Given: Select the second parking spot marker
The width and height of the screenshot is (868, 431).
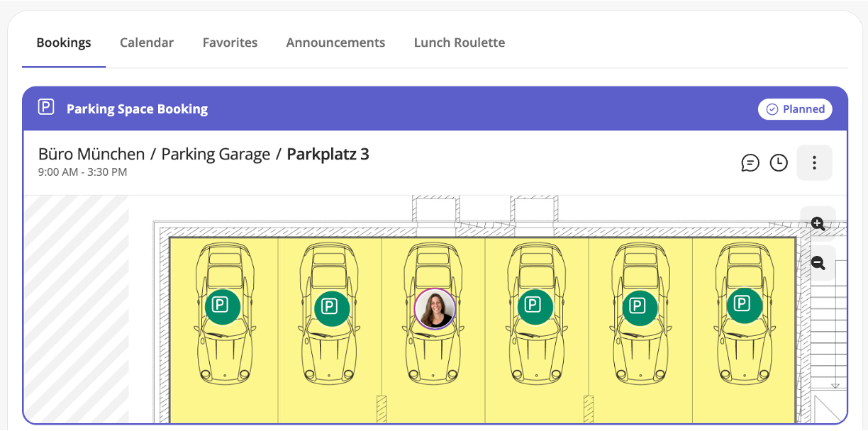Looking at the screenshot, I should [332, 308].
